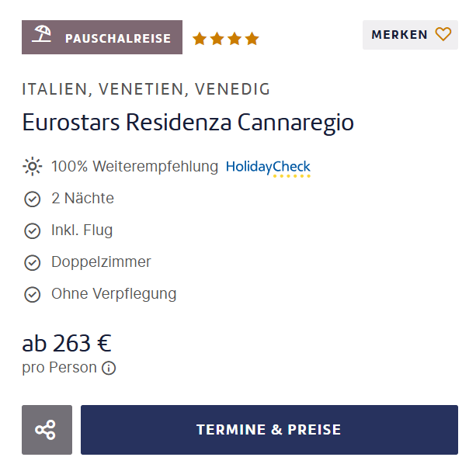The height and width of the screenshot is (471, 476).
Task: Click the 100% Weiterempfehlung text
Action: (x=134, y=166)
